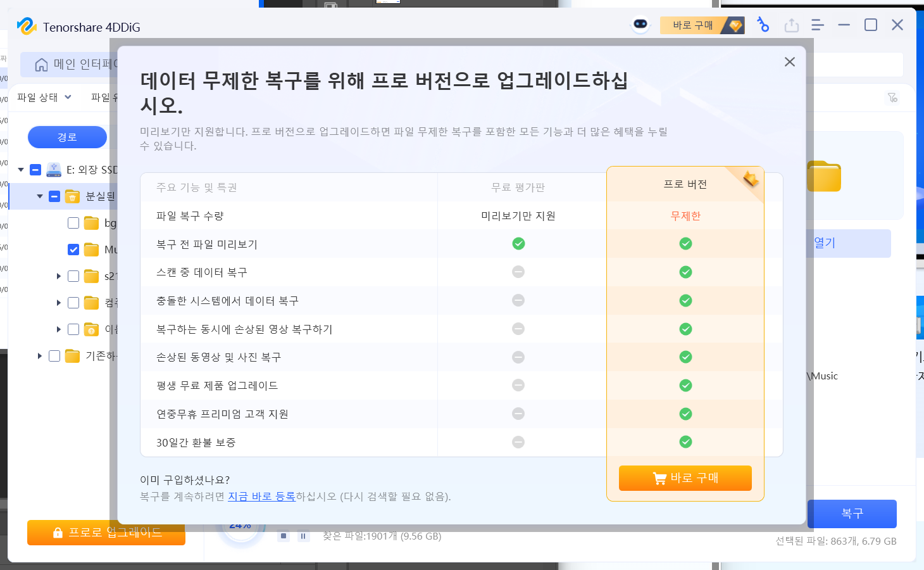924x570 pixels.
Task: Open the robot assistant chat icon
Action: pos(640,25)
